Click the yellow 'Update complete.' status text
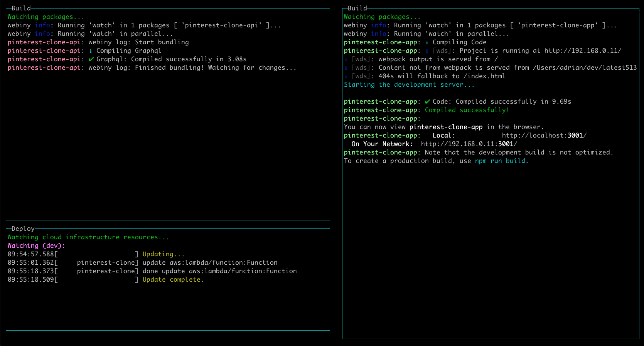 coord(173,279)
